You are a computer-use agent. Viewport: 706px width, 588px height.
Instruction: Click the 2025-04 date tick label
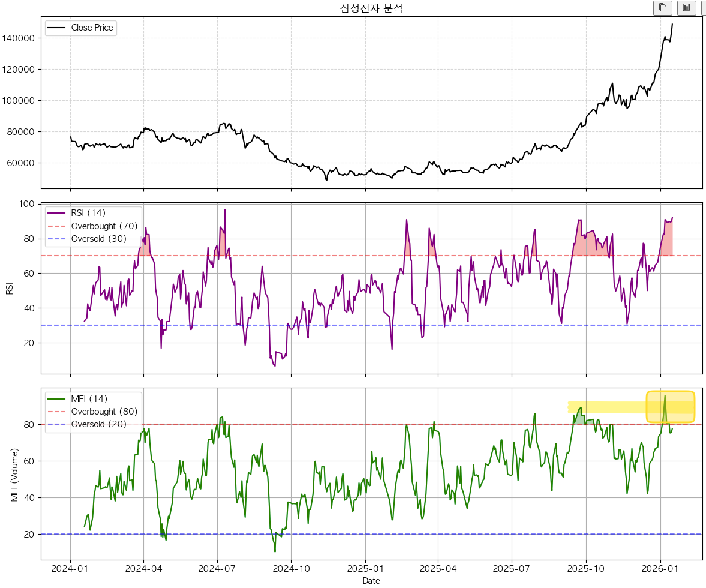438,569
